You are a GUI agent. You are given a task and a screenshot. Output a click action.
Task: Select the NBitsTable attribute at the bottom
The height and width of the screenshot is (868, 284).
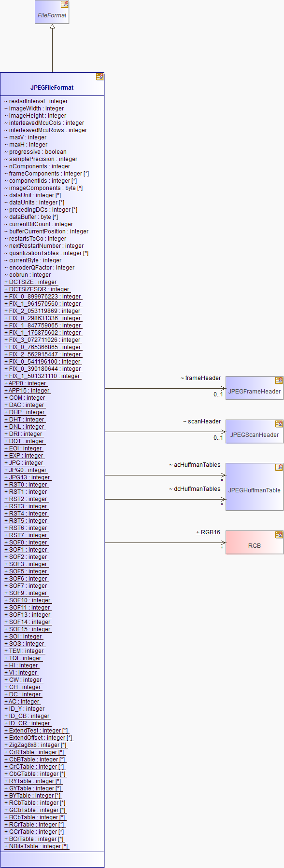pyautogui.click(x=37, y=846)
